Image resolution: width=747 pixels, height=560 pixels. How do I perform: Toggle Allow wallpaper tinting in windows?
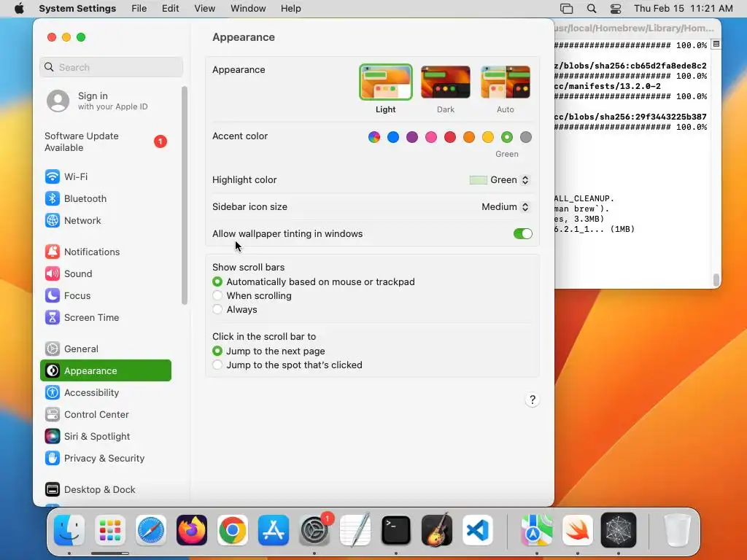tap(522, 234)
